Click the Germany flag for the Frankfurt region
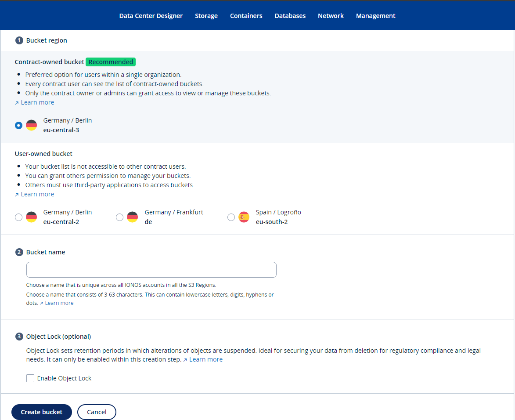The height and width of the screenshot is (420, 515). click(x=132, y=217)
